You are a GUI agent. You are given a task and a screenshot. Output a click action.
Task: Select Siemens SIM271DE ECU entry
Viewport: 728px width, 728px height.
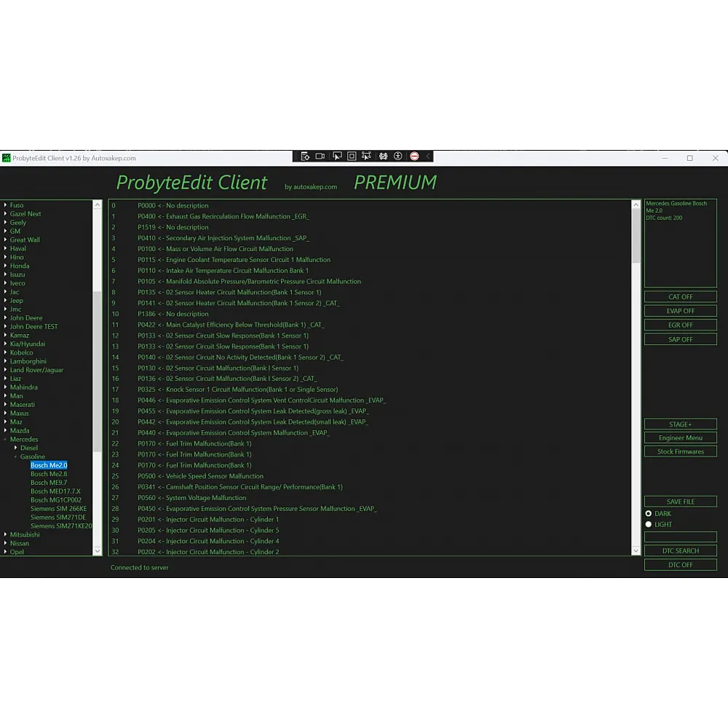point(58,518)
